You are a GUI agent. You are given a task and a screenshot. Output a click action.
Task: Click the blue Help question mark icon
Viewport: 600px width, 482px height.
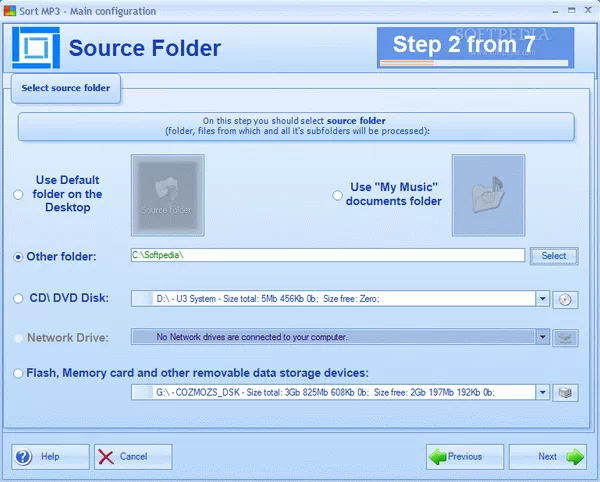click(x=23, y=457)
